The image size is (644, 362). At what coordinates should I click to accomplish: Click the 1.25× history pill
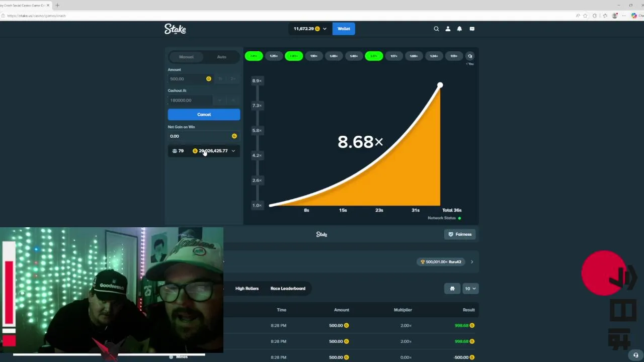point(274,56)
